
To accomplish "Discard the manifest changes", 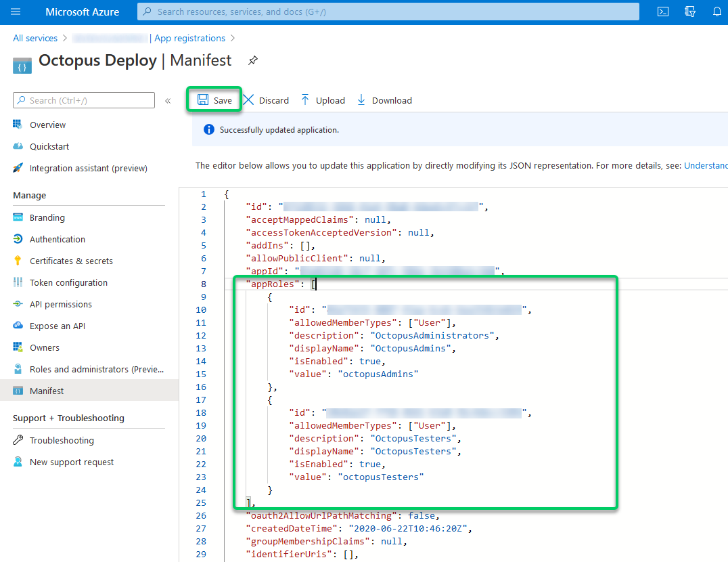I will (267, 100).
